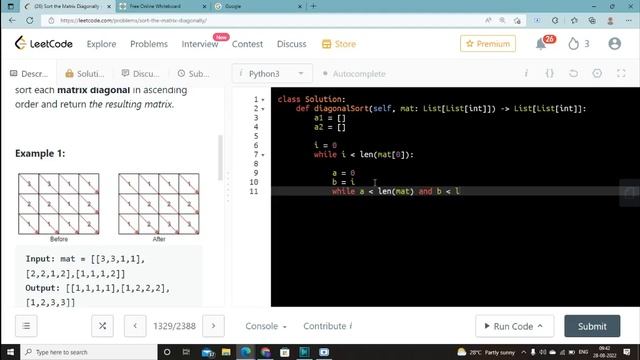Click the streak flame icon

[573, 44]
